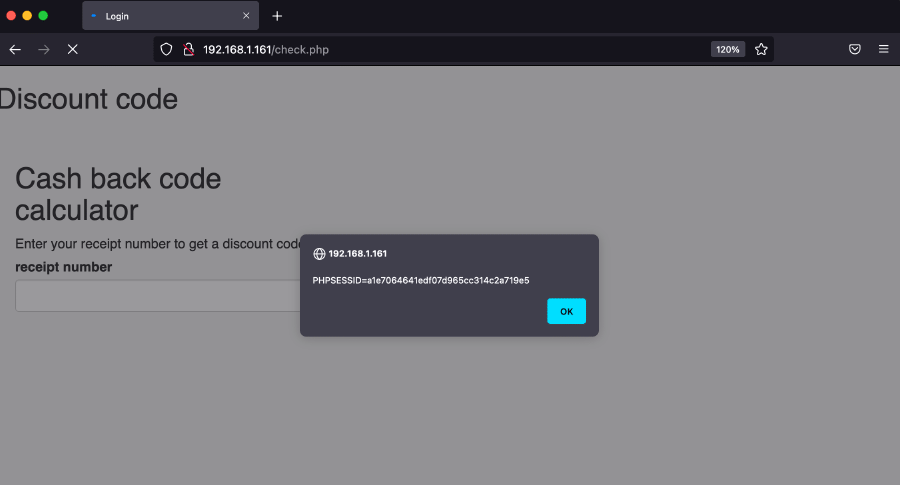The height and width of the screenshot is (485, 900).
Task: Show the insecure connection lock info
Action: tap(188, 49)
